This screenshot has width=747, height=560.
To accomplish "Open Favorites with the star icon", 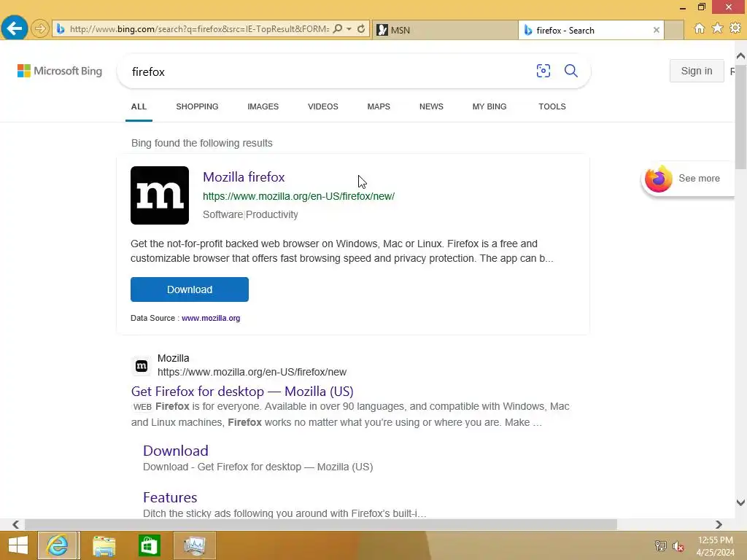I will point(717,28).
